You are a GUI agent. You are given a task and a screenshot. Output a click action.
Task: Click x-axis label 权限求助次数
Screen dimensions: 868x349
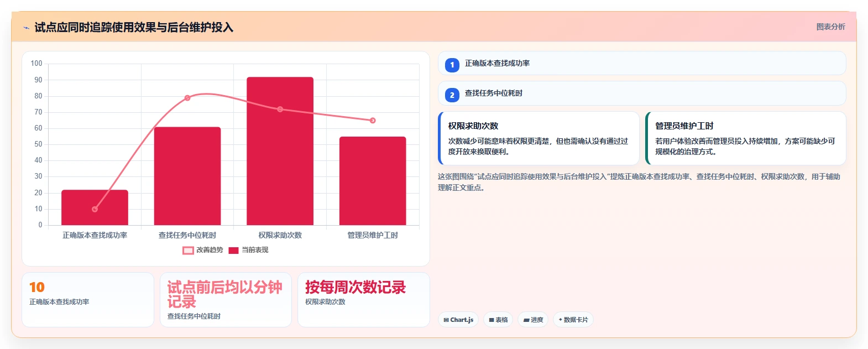click(x=280, y=235)
